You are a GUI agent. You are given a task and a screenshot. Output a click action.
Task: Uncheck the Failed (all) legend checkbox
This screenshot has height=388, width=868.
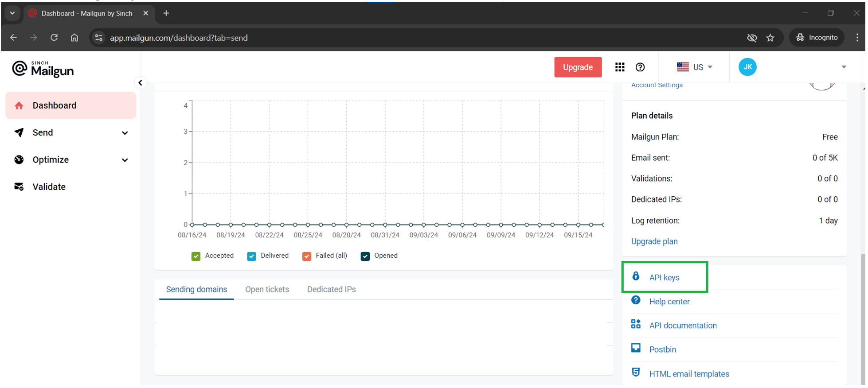pyautogui.click(x=307, y=256)
